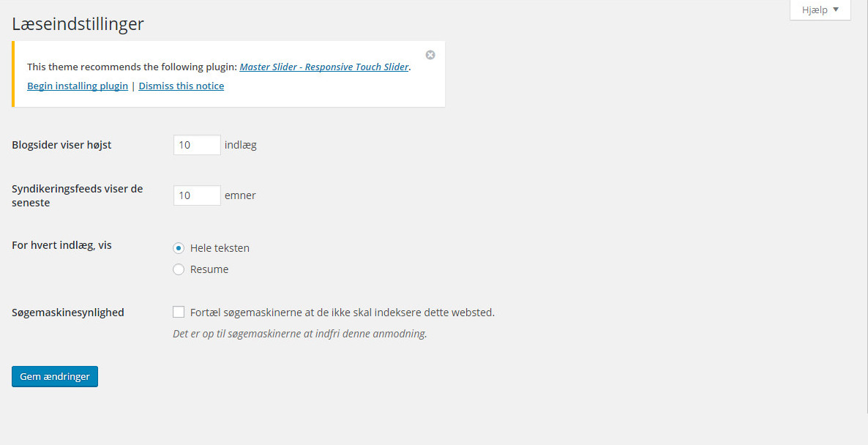Image resolution: width=868 pixels, height=445 pixels.
Task: Click the Fortæl søgemaskinerne checkbox label text
Action: click(x=342, y=313)
